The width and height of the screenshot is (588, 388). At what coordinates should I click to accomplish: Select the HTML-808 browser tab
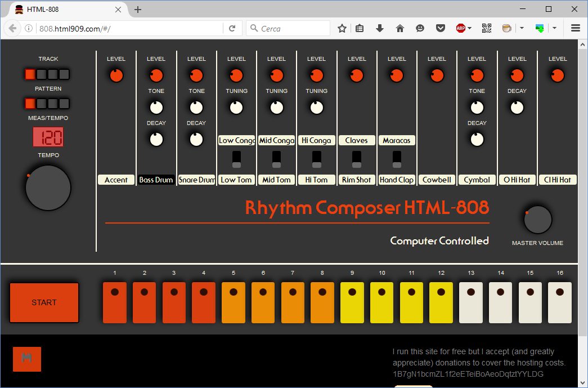[x=62, y=10]
